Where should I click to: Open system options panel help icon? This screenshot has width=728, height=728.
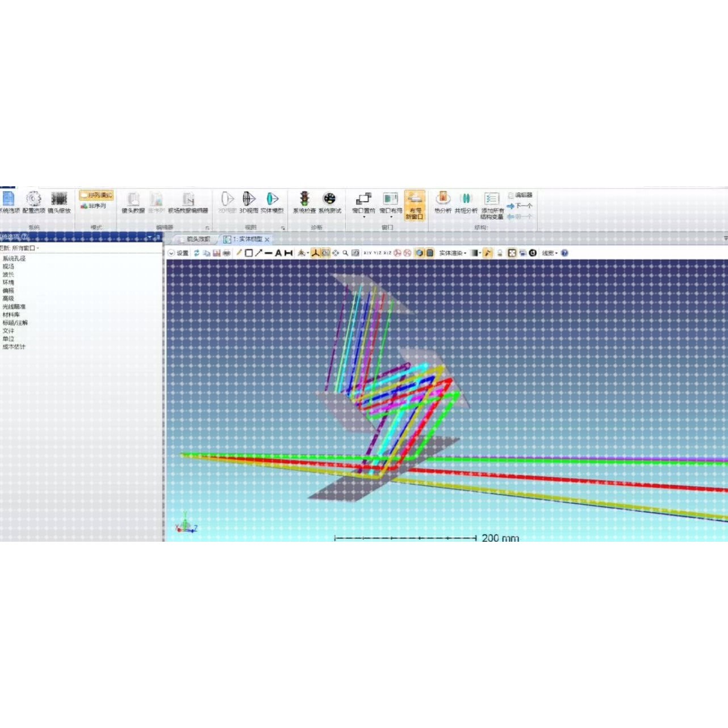[25, 237]
